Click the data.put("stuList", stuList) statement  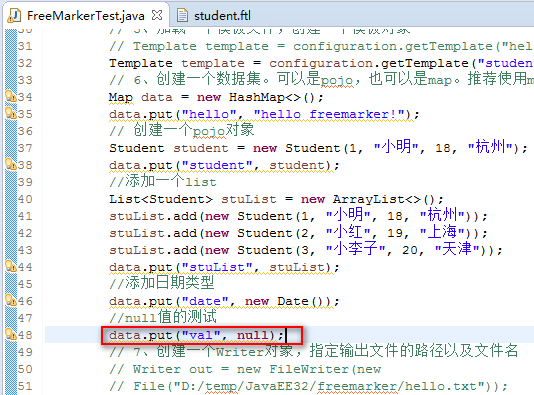pos(224,268)
